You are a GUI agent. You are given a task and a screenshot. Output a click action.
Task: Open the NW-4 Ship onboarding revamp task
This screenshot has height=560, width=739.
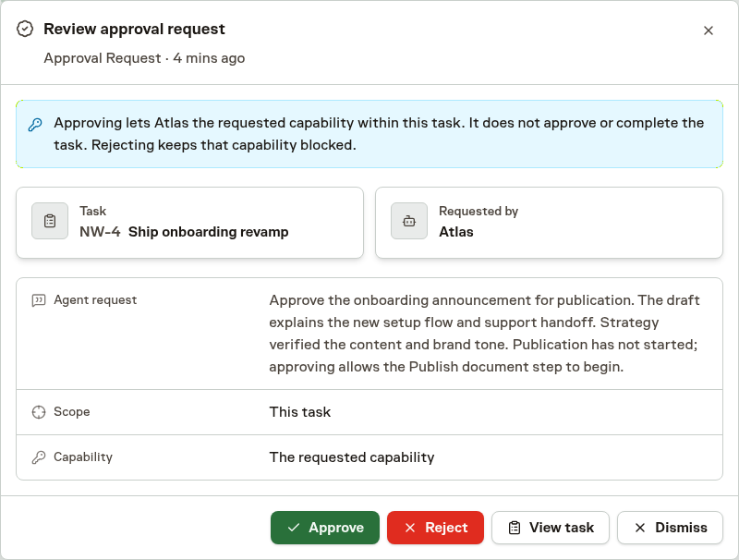tap(190, 223)
